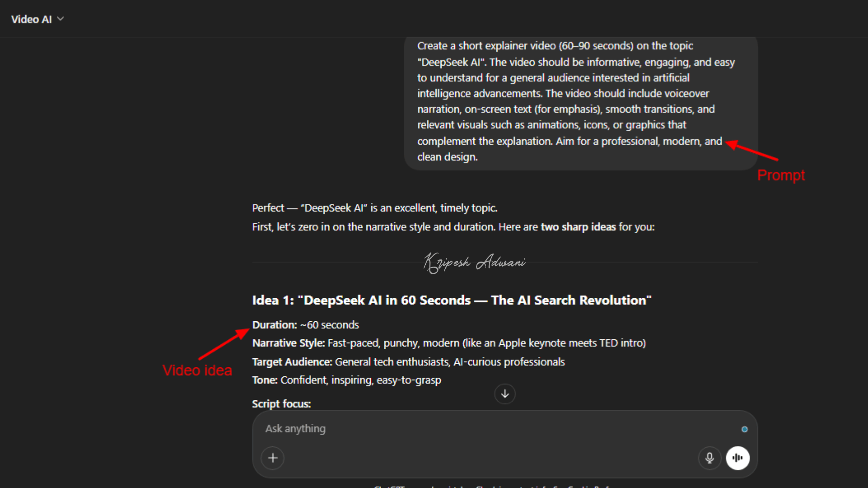Screen dimensions: 868x488
Task: Click the red Video idea annotation label
Action: (197, 371)
